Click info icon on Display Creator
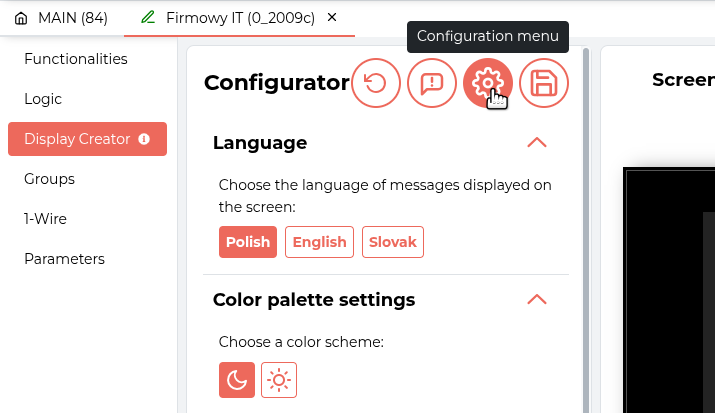The image size is (715, 413). [144, 139]
